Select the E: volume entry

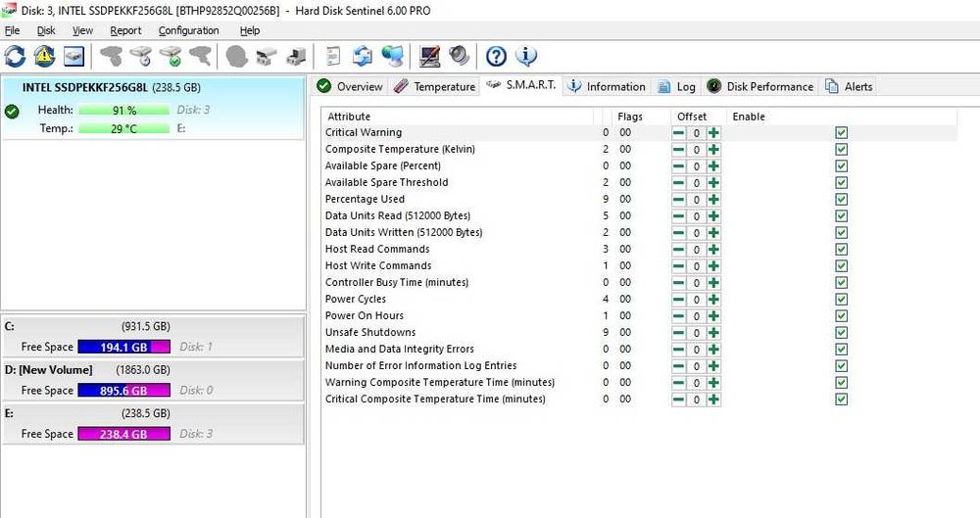click(153, 424)
